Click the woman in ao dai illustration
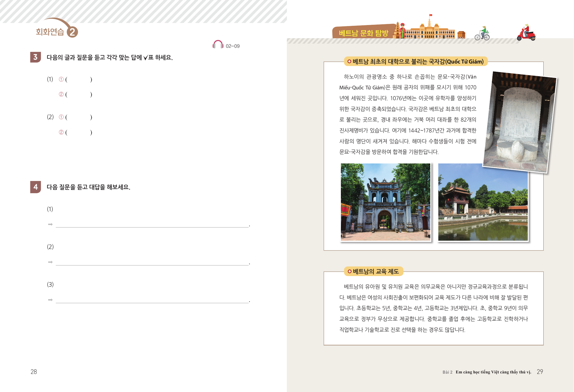The height and width of the screenshot is (392, 574). click(402, 31)
